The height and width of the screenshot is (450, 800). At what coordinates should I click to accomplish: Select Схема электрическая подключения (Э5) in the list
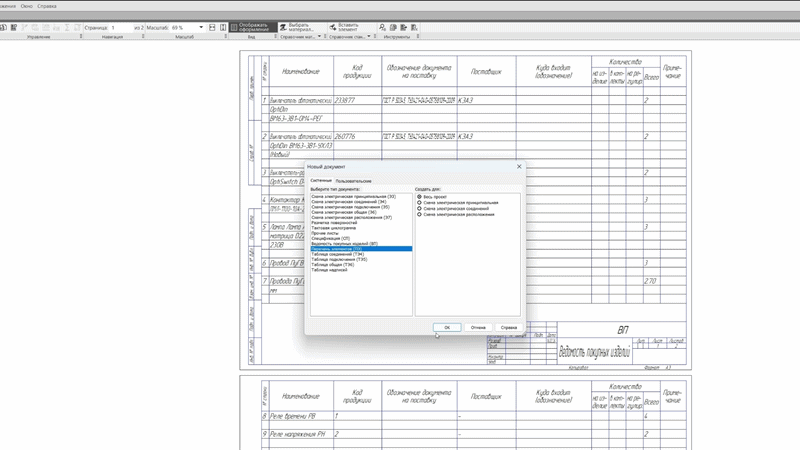351,207
